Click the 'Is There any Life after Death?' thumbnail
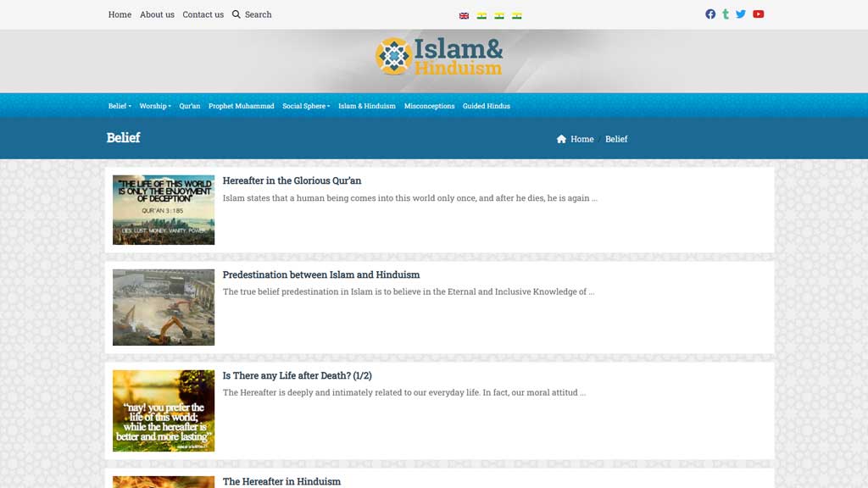This screenshot has height=488, width=868. click(163, 410)
